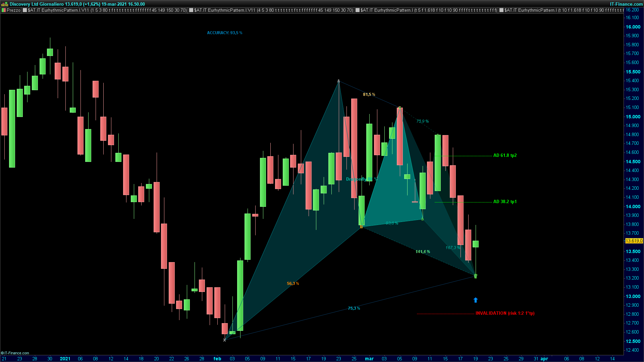Click the DEMO icon in title bar
The image size is (644, 362).
tap(4, 4)
